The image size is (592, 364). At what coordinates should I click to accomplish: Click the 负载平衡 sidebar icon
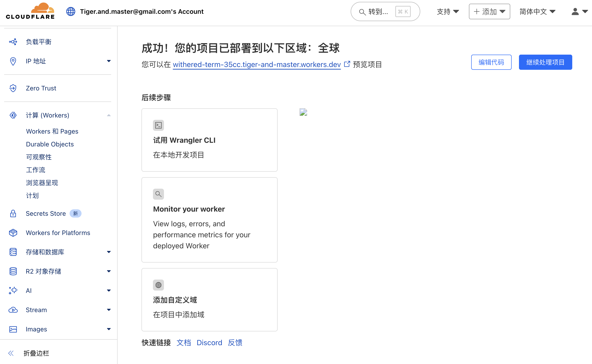click(x=13, y=42)
